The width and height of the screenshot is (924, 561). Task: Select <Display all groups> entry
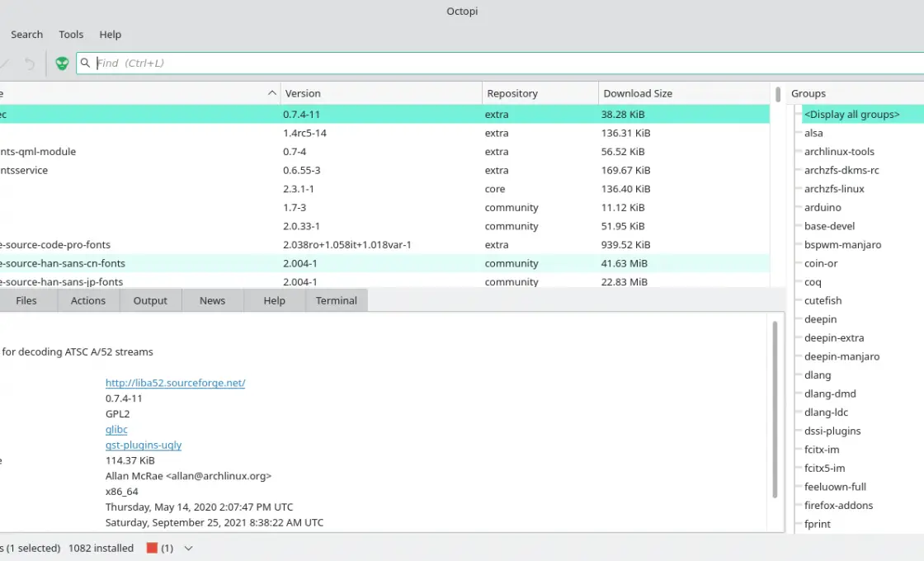coord(851,115)
